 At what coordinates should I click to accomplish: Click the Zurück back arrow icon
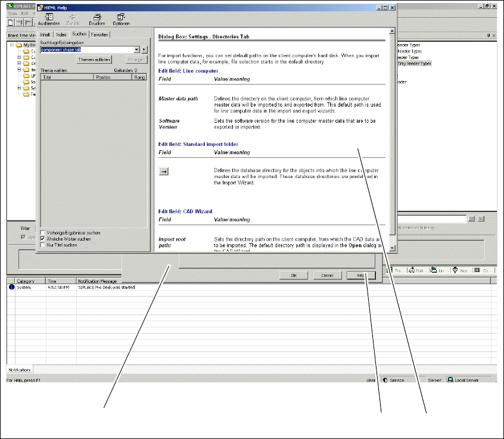click(x=73, y=17)
